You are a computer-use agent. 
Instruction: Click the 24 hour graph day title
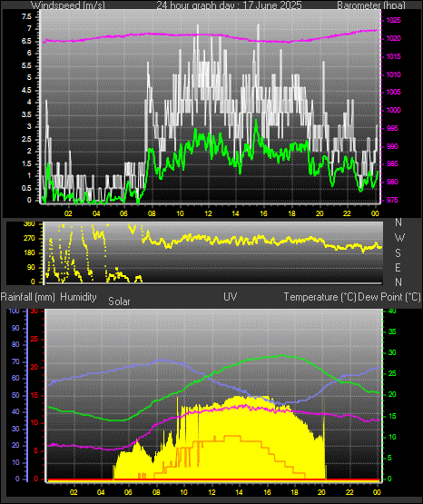229,5
